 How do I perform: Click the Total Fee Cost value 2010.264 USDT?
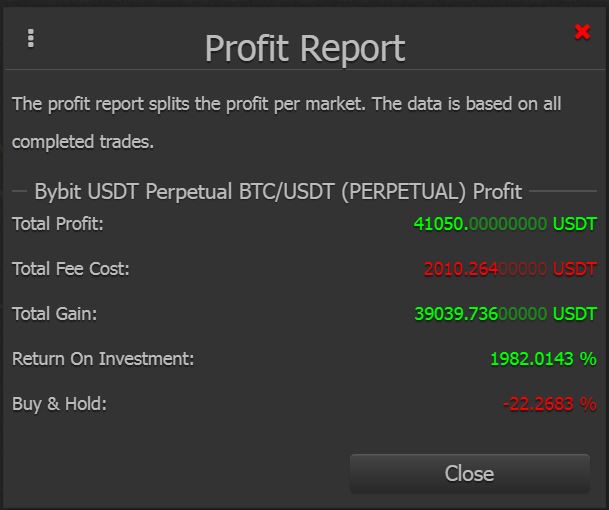510,269
